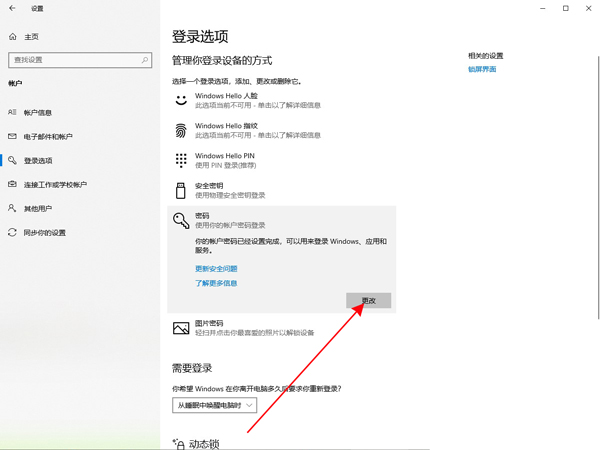Click the 更改 password button
Viewport: 600px width, 450px height.
pyautogui.click(x=368, y=300)
